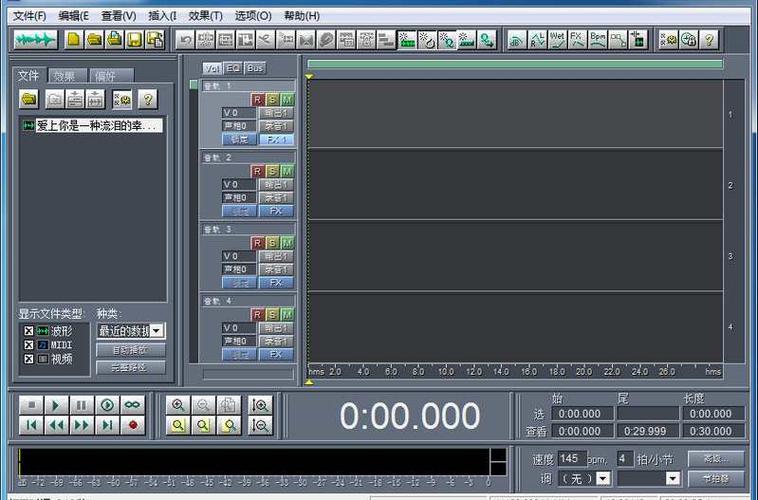
Task: Open a session using the toolbar folder icon
Action: (x=94, y=40)
